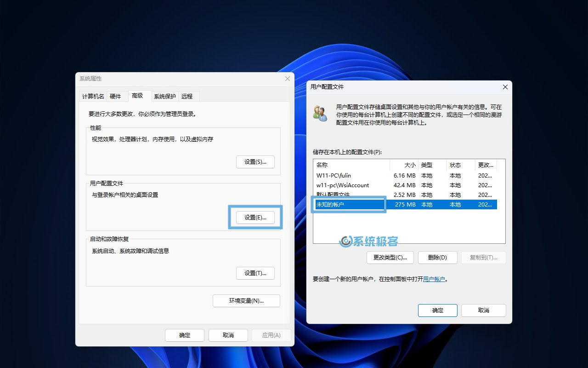Open the 用户帐户 control panel link
The height and width of the screenshot is (368, 588).
(434, 279)
